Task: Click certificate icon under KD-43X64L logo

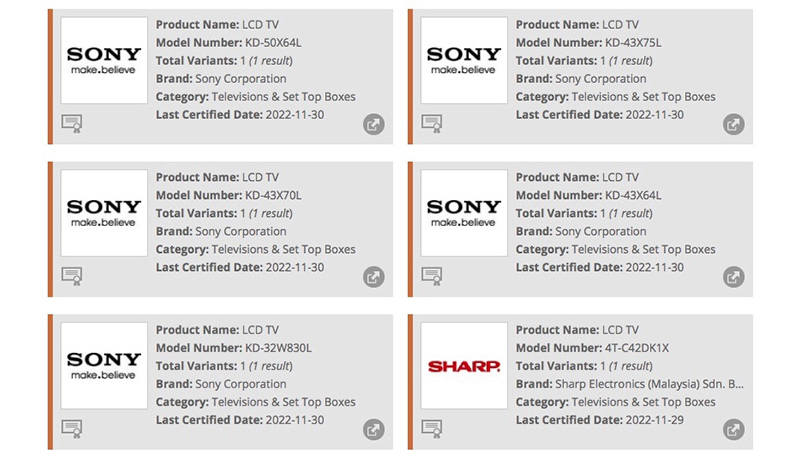Action: click(432, 275)
